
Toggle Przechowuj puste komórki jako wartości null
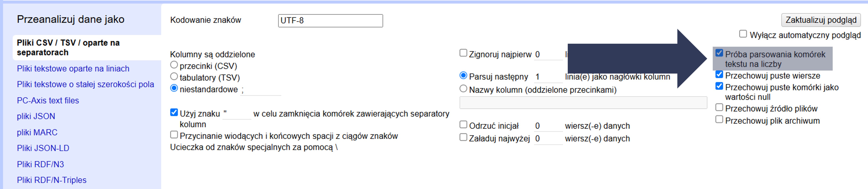coord(719,86)
